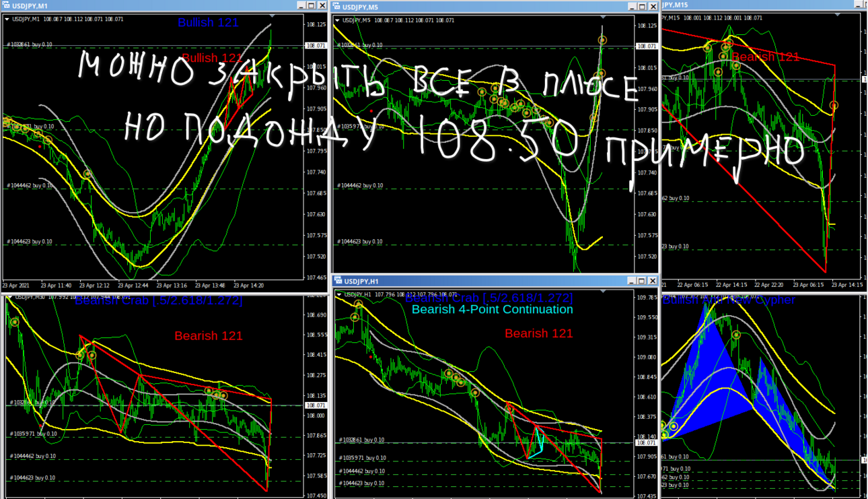The height and width of the screenshot is (499, 868).
Task: Select 'Bearish Crab' label on the M30 chart
Action: point(159,300)
